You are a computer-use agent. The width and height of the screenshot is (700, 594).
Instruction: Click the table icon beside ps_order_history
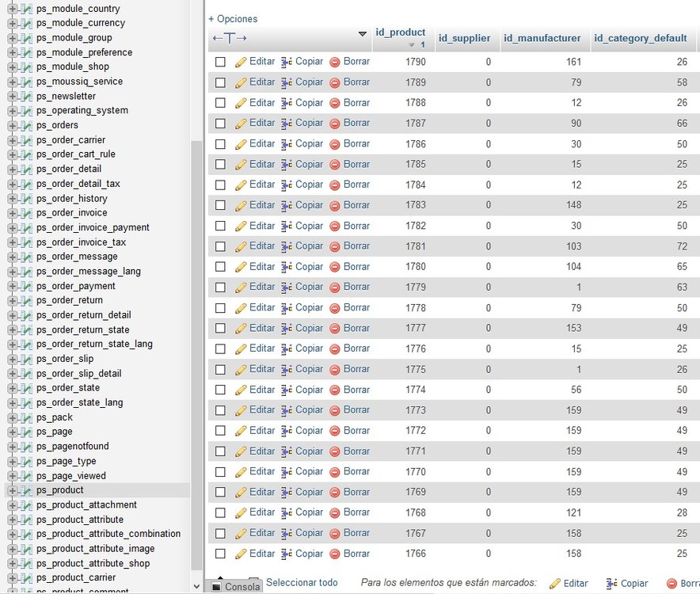26,200
